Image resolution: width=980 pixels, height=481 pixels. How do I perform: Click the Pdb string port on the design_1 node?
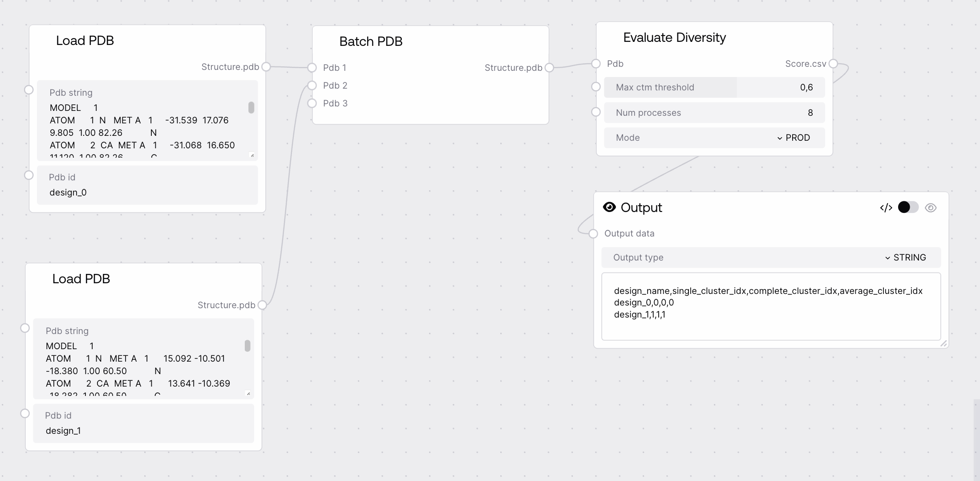(25, 328)
